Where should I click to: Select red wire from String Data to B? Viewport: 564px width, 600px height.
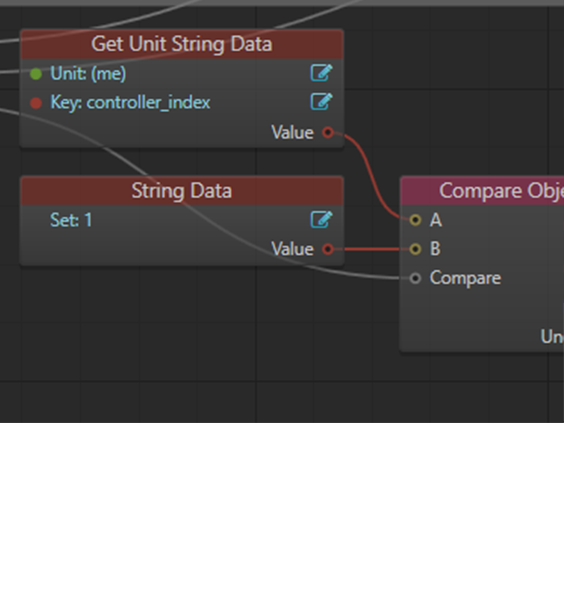[372, 249]
